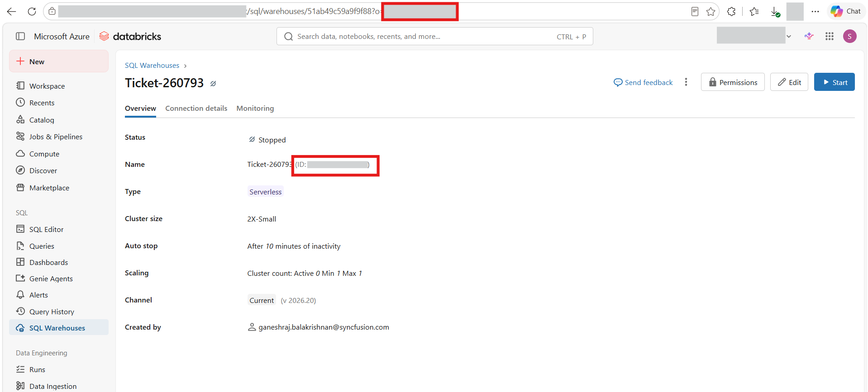
Task: Click the SQL Warehouses breadcrumb link
Action: click(x=152, y=66)
